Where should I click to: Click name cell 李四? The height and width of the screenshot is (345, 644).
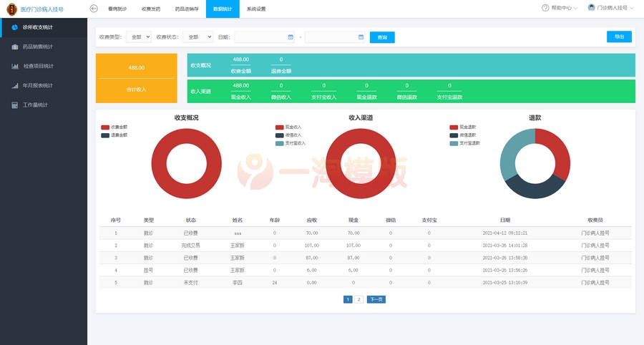click(x=238, y=283)
